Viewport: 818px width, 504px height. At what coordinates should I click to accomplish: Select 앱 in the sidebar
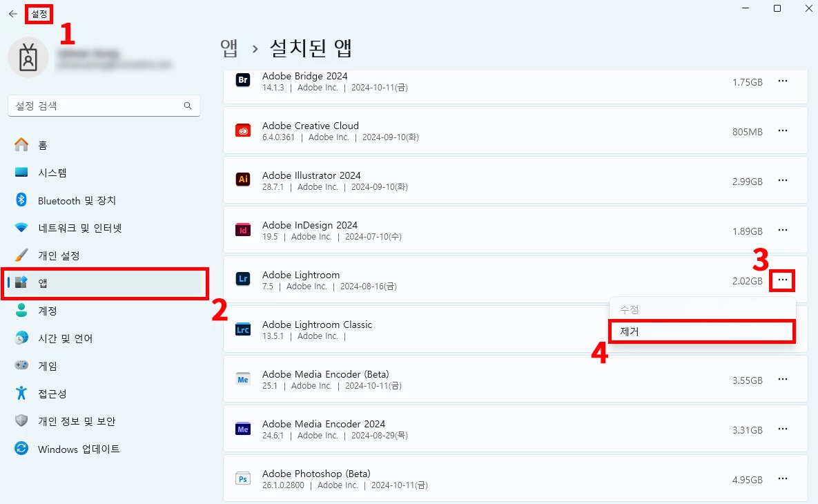tap(104, 283)
